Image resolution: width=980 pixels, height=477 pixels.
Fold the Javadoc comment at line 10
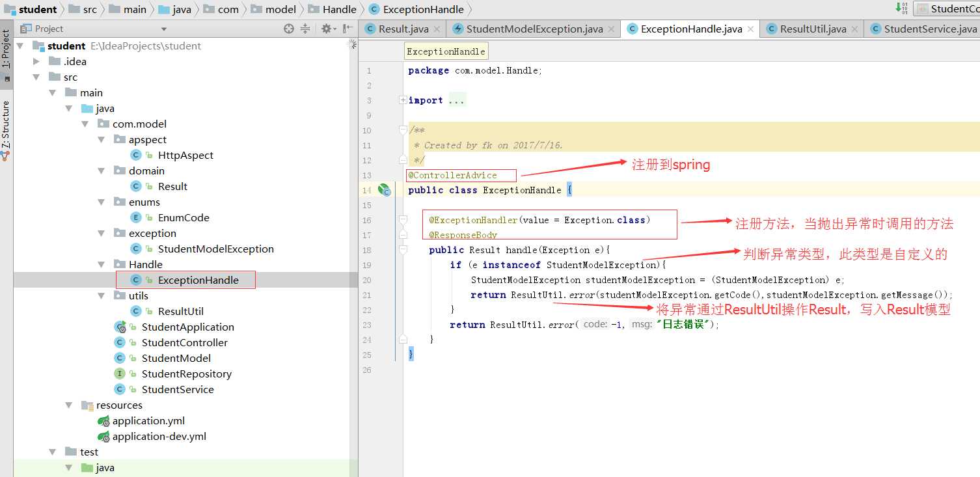coord(403,130)
